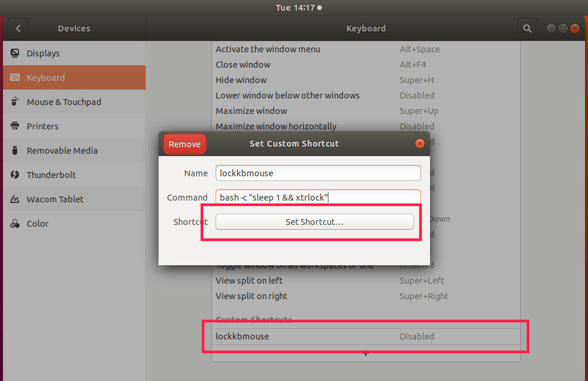
Task: Select View split on left row
Action: click(366, 281)
